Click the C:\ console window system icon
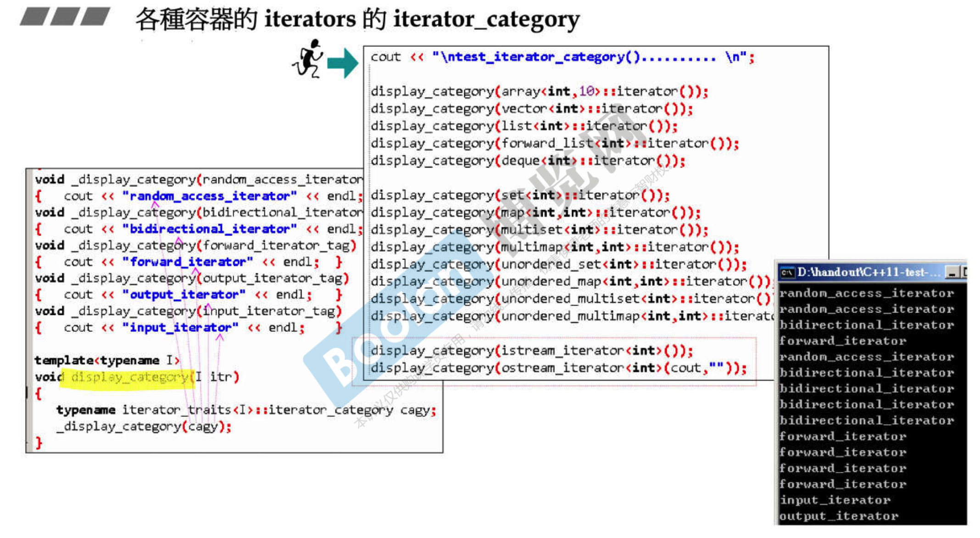980x538 pixels. tap(787, 273)
